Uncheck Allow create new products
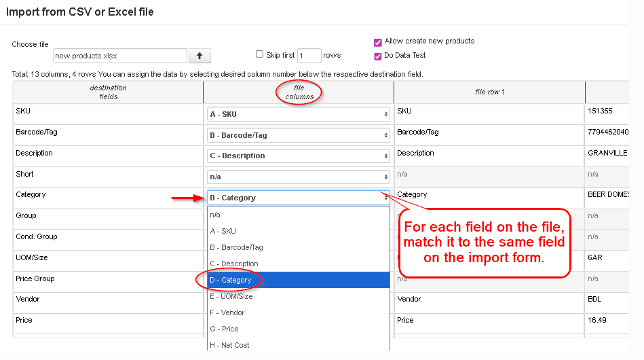The height and width of the screenshot is (360, 644). click(378, 41)
